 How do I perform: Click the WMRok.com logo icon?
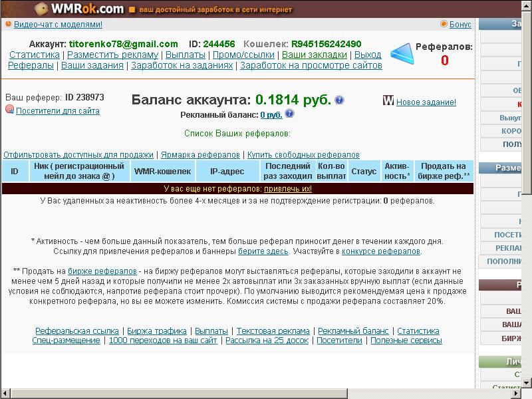pyautogui.click(x=41, y=8)
